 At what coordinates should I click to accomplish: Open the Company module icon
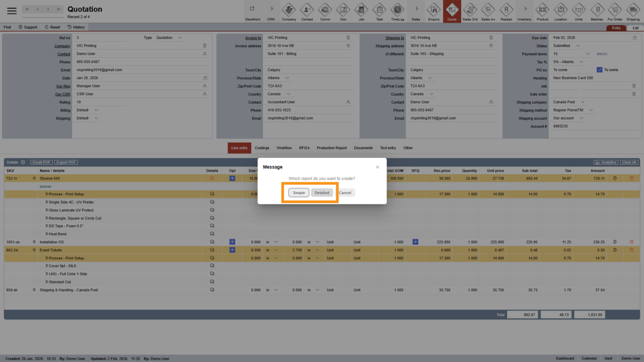tap(289, 11)
